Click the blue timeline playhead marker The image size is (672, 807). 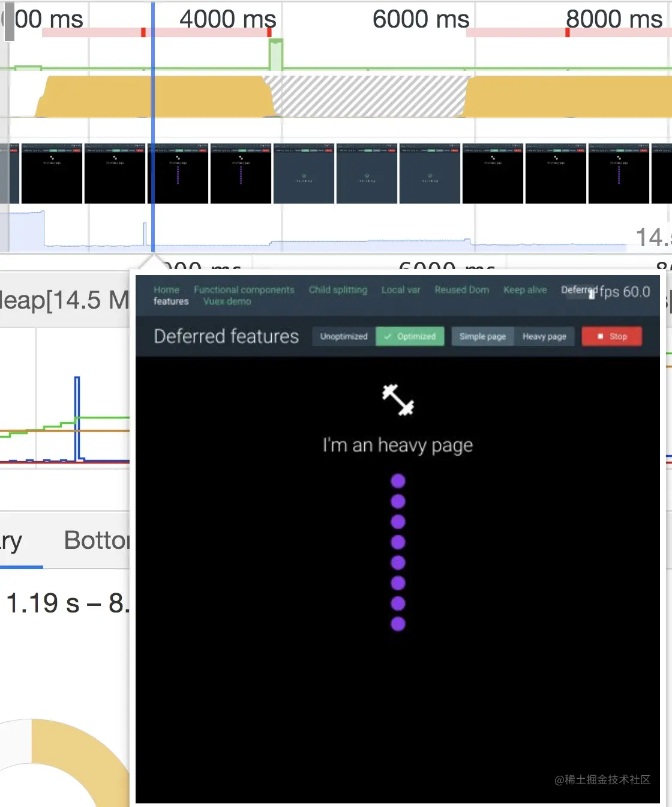[x=153, y=126]
